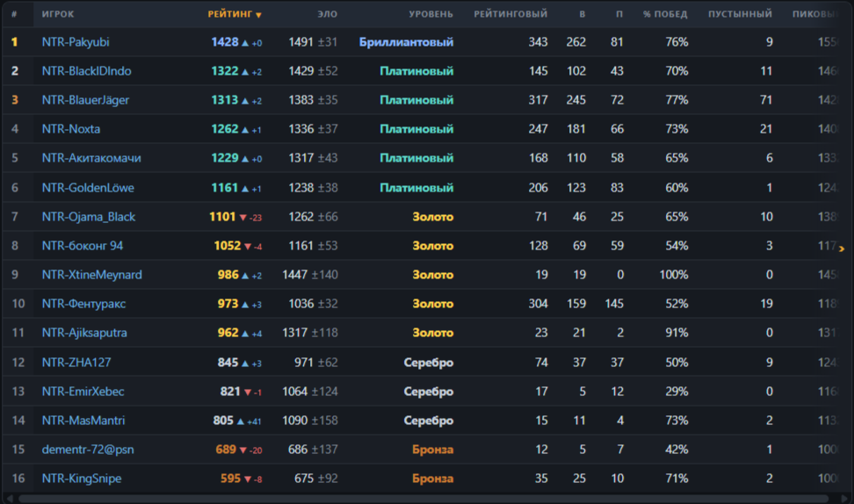Click rank number 1 in gold
Viewport: 854px width, 504px height.
pos(15,42)
